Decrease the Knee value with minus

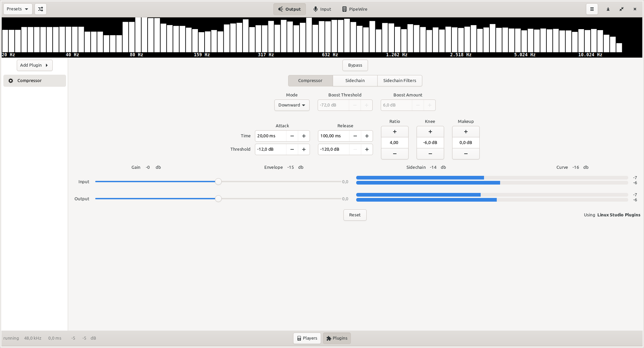pos(430,153)
